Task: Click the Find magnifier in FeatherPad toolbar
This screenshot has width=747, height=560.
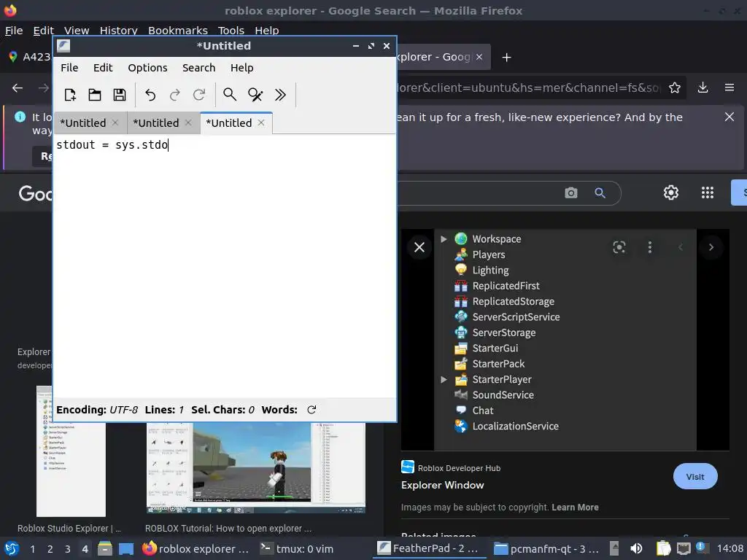Action: (x=230, y=95)
